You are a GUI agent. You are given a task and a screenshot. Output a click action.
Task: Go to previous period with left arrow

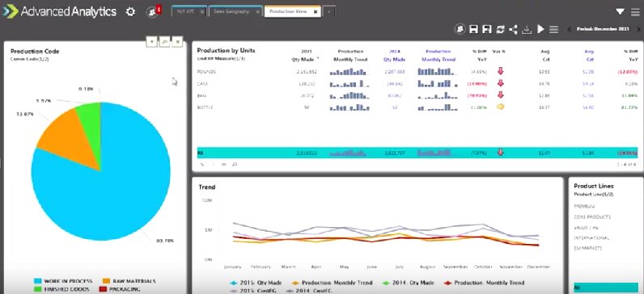point(570,29)
